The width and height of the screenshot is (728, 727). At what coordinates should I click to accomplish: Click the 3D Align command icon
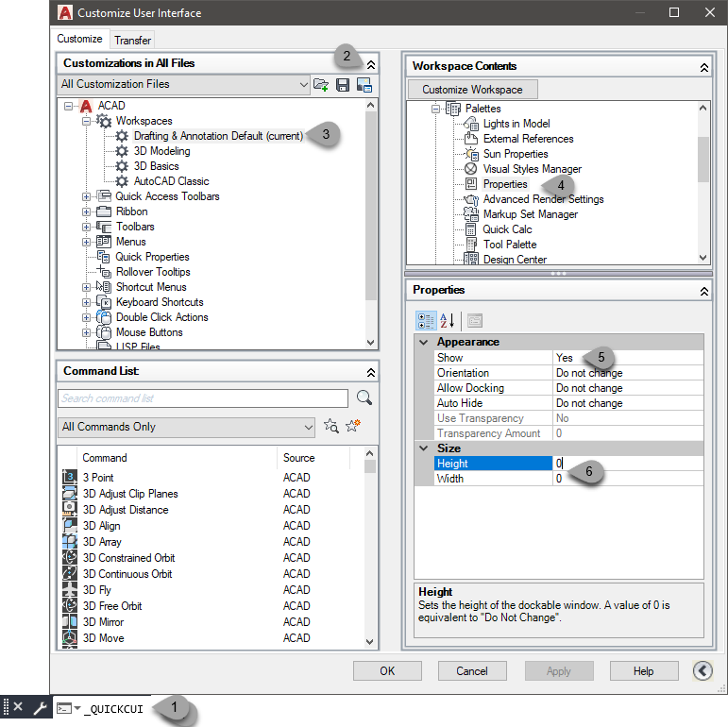click(70, 525)
